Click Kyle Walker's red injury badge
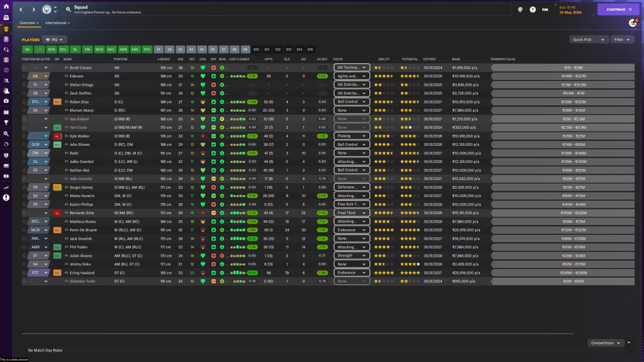 pyautogui.click(x=57, y=136)
